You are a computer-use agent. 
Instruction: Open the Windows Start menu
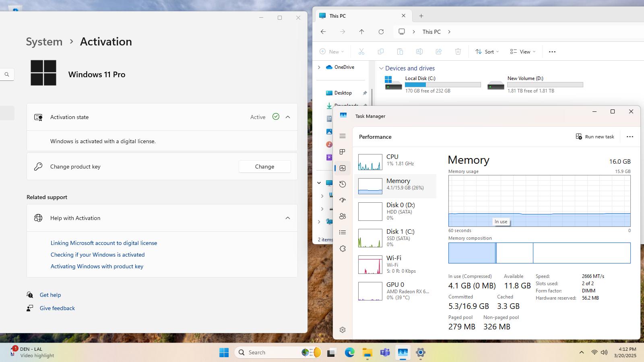[x=224, y=353]
